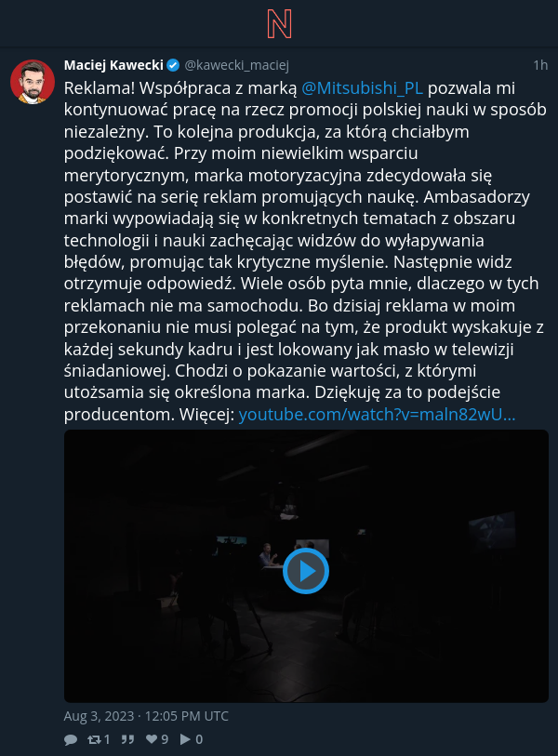The width and height of the screenshot is (558, 756).
Task: Click the retweet icon showing 1
Action: tap(94, 739)
